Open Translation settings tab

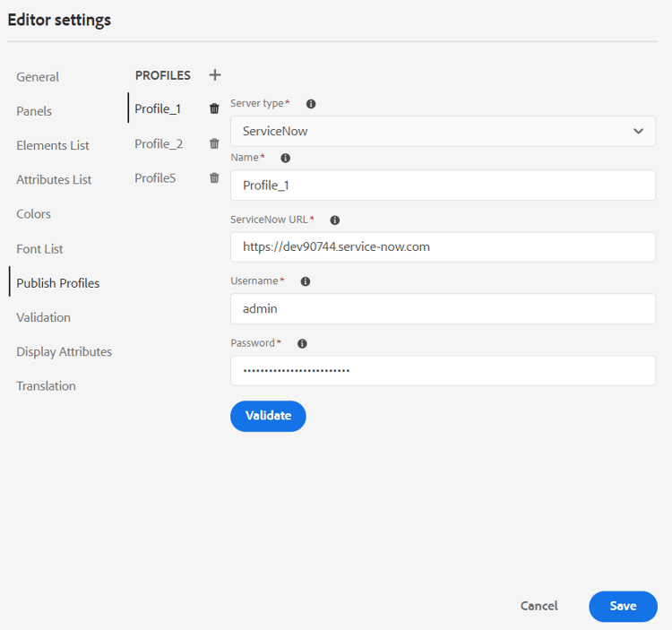[46, 386]
